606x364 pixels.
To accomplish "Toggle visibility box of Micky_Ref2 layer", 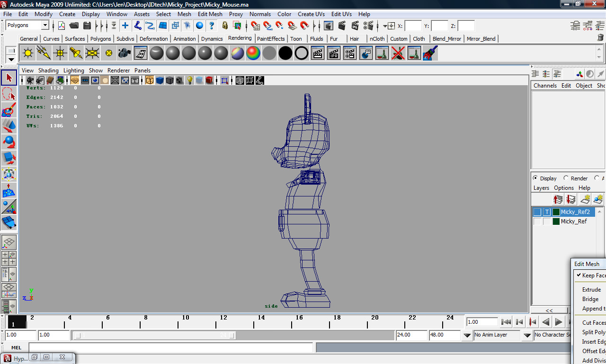I will click(x=537, y=212).
